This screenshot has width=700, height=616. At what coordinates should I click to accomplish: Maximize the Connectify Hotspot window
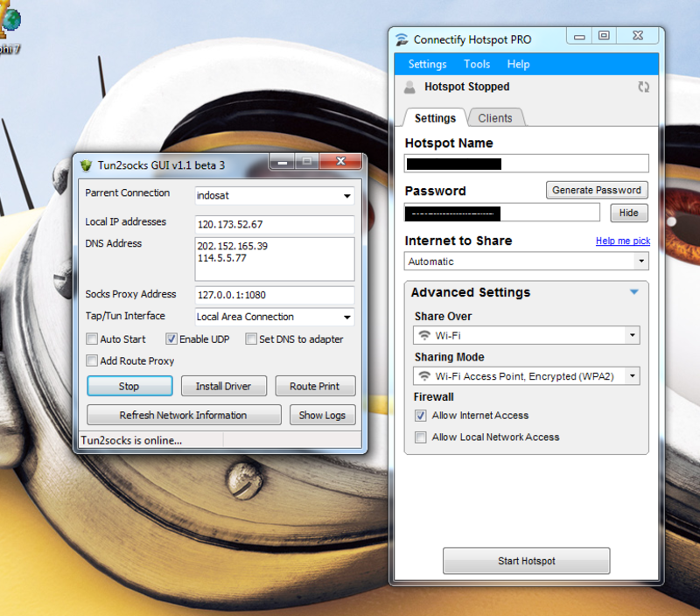point(604,36)
